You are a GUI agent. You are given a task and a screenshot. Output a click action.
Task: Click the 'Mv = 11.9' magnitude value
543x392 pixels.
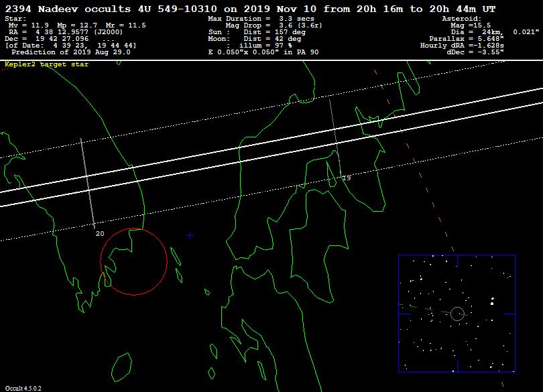point(29,25)
